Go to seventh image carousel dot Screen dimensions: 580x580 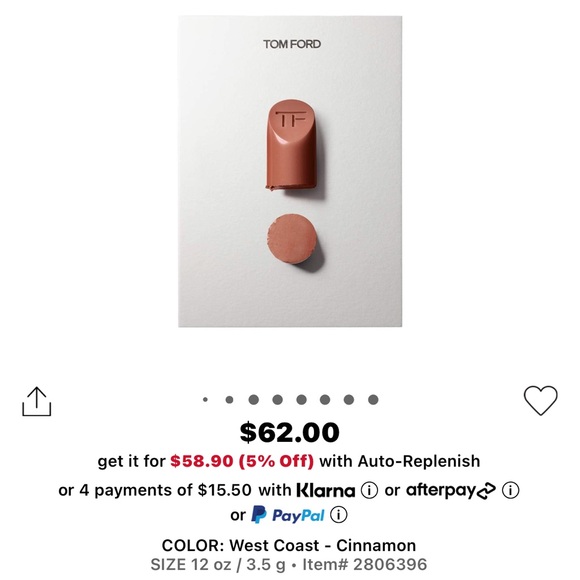pos(349,399)
